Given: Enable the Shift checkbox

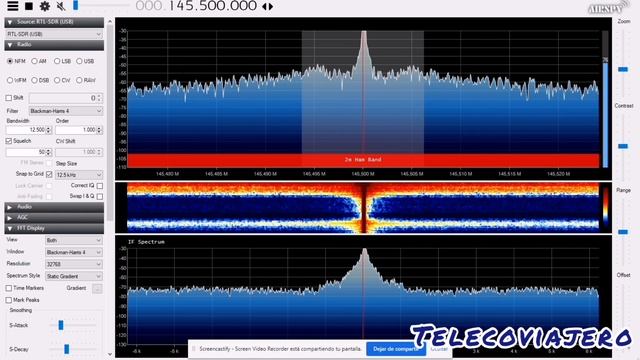Looking at the screenshot, I should click(x=9, y=98).
